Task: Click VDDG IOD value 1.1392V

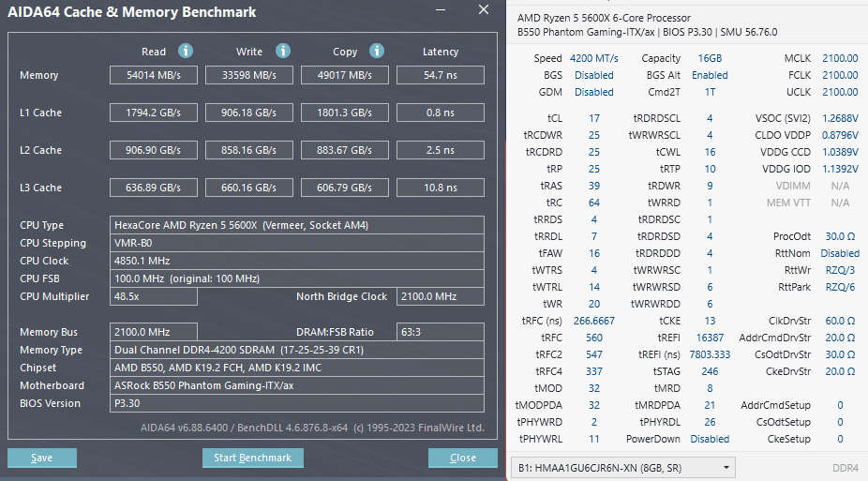Action: coord(840,169)
